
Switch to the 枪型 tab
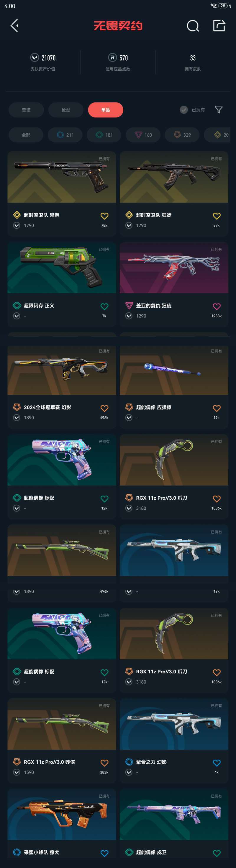pos(66,110)
